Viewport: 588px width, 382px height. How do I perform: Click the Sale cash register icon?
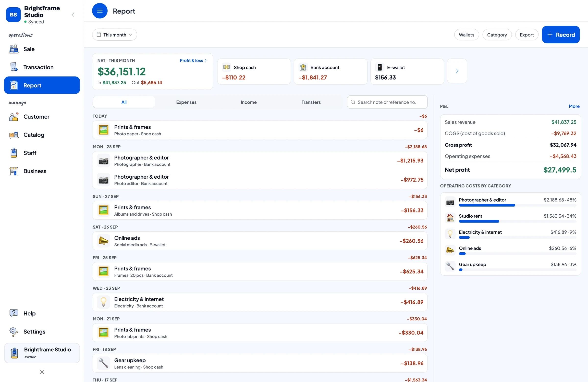[x=13, y=49]
